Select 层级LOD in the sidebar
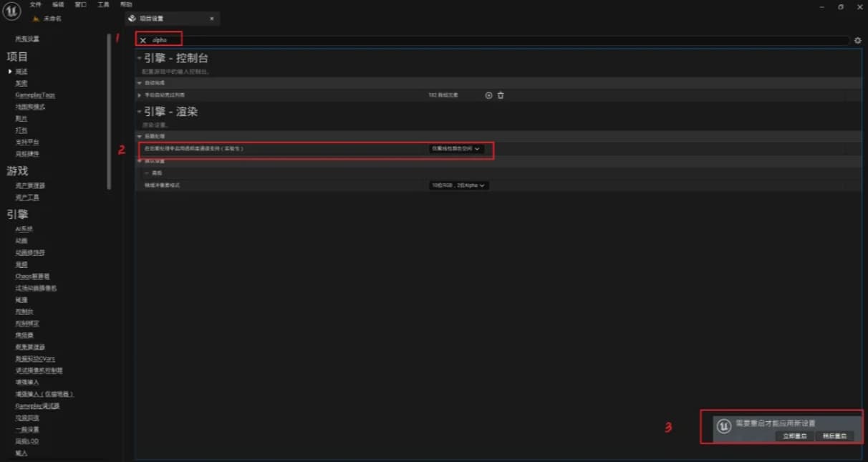868x462 pixels. click(27, 441)
